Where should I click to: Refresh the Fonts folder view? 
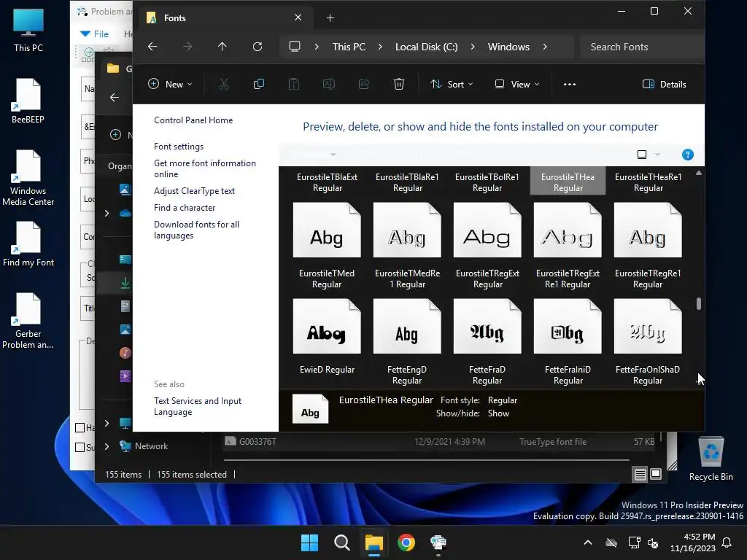pyautogui.click(x=258, y=47)
